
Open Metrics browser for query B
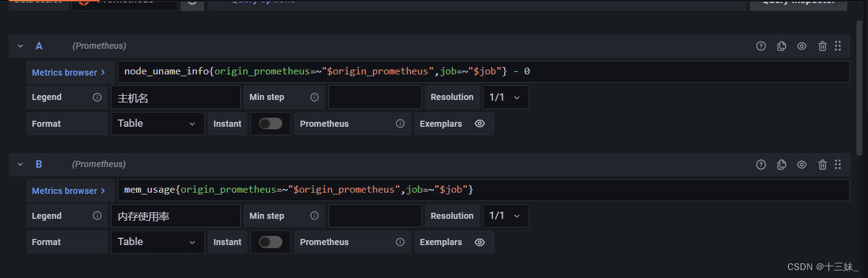click(x=68, y=191)
